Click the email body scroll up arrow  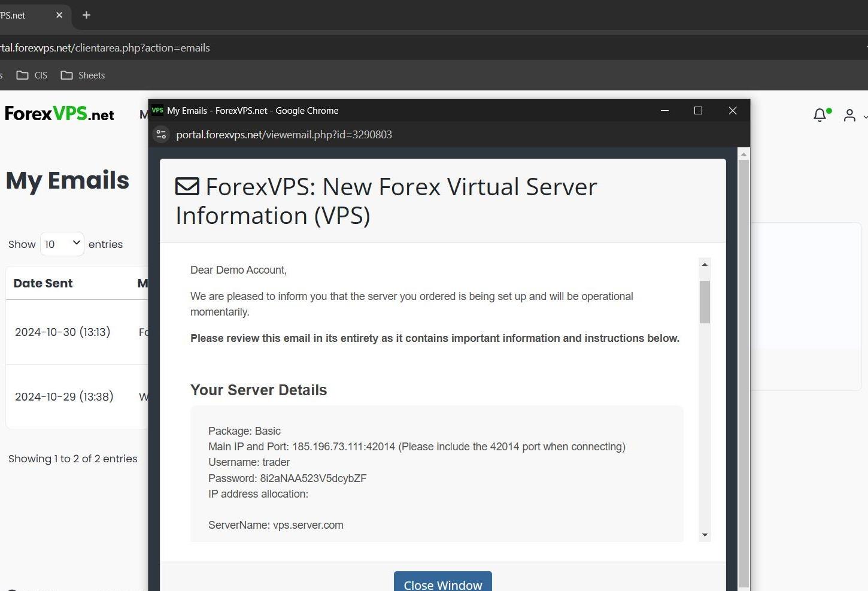705,264
